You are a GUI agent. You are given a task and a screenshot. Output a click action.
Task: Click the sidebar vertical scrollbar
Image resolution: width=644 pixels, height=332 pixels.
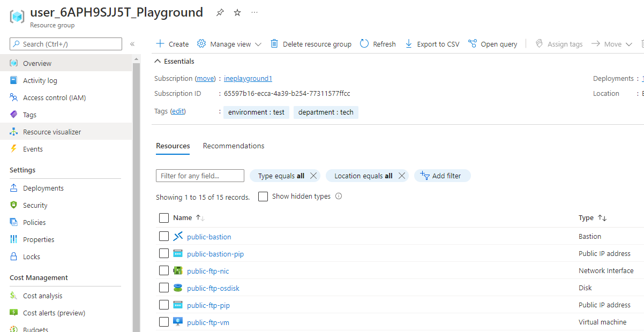click(136, 214)
